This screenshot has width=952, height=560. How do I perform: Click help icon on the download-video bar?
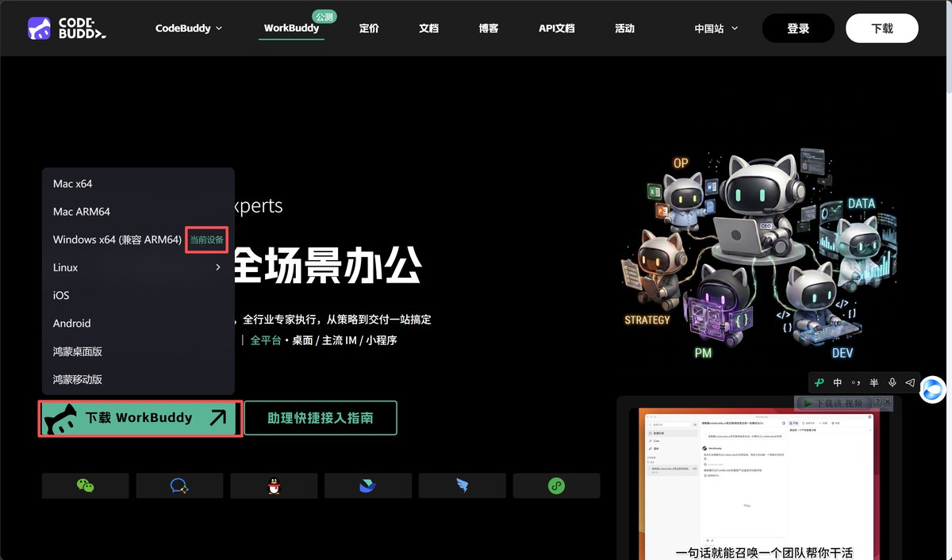tap(877, 403)
